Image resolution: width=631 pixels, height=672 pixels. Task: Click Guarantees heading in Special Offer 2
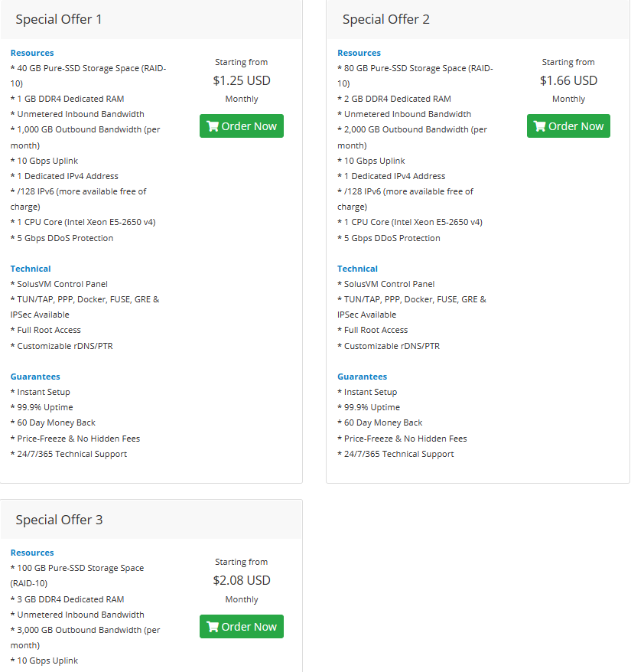click(362, 377)
